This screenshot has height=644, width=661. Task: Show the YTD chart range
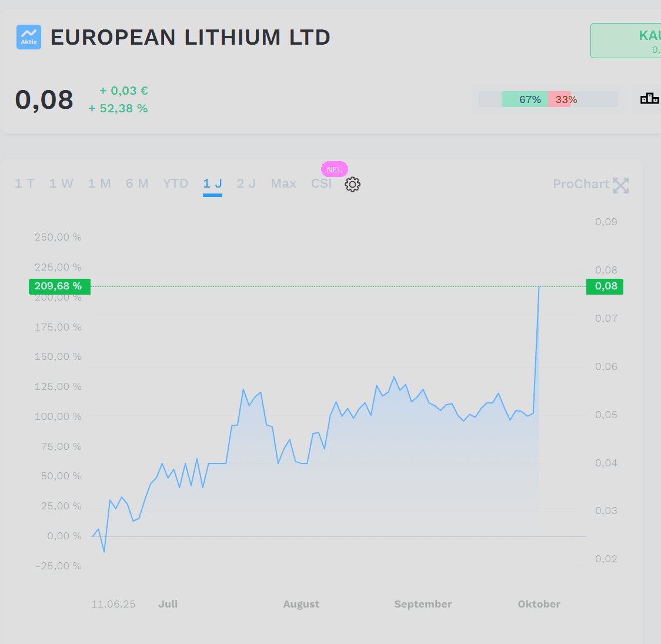coord(176,183)
